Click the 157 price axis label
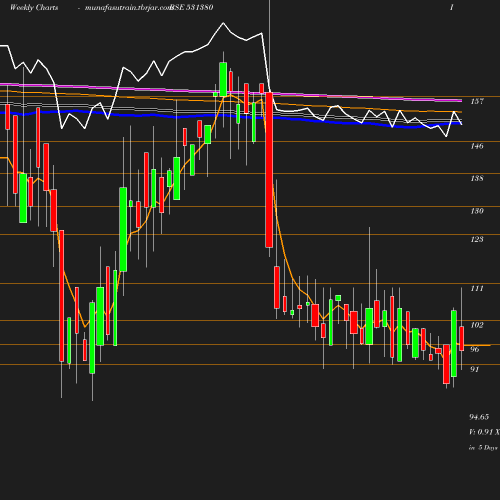500x500 pixels. [x=477, y=101]
